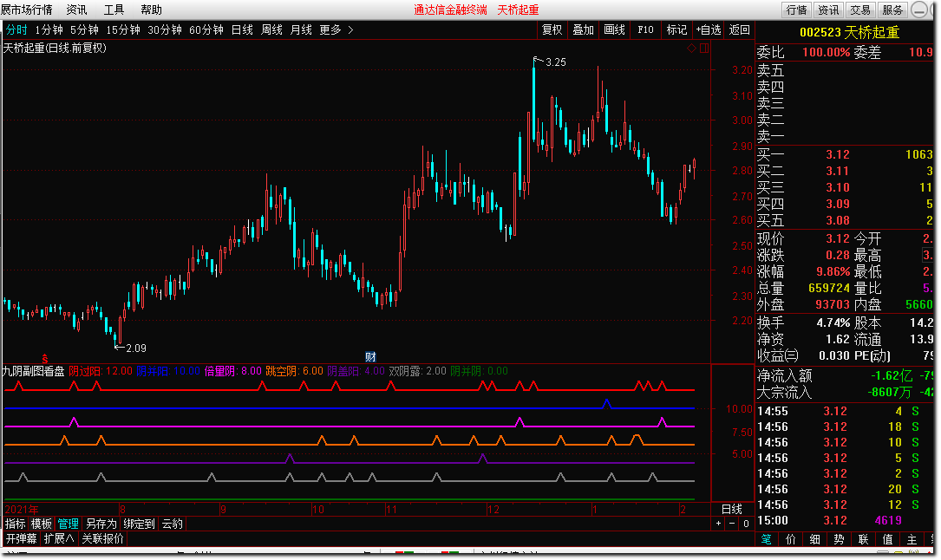Click the 2.09 low price label
This screenshot has height=560, width=941.
tap(135, 348)
